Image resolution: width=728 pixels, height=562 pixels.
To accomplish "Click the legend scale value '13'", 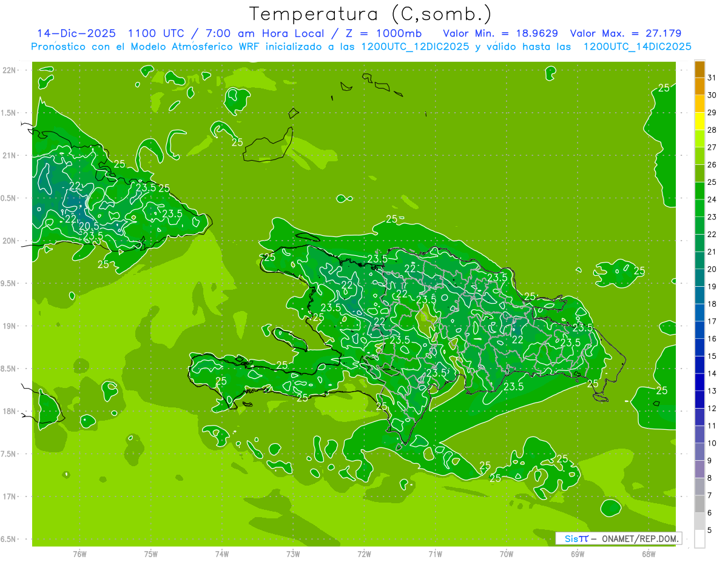I will (x=712, y=391).
